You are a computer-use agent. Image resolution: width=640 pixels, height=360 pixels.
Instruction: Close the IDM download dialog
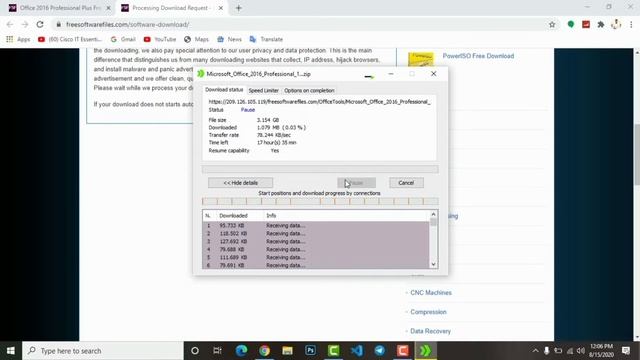(433, 74)
